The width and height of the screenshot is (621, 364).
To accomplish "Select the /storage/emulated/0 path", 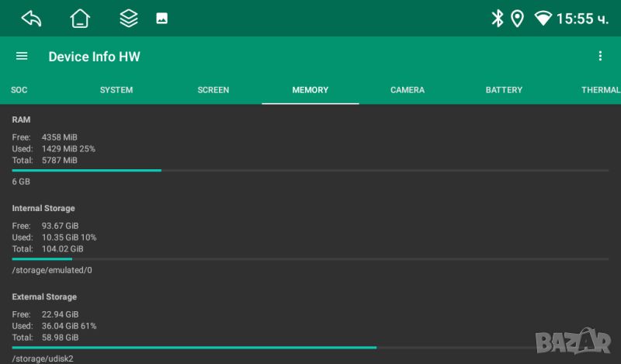I will click(x=52, y=270).
